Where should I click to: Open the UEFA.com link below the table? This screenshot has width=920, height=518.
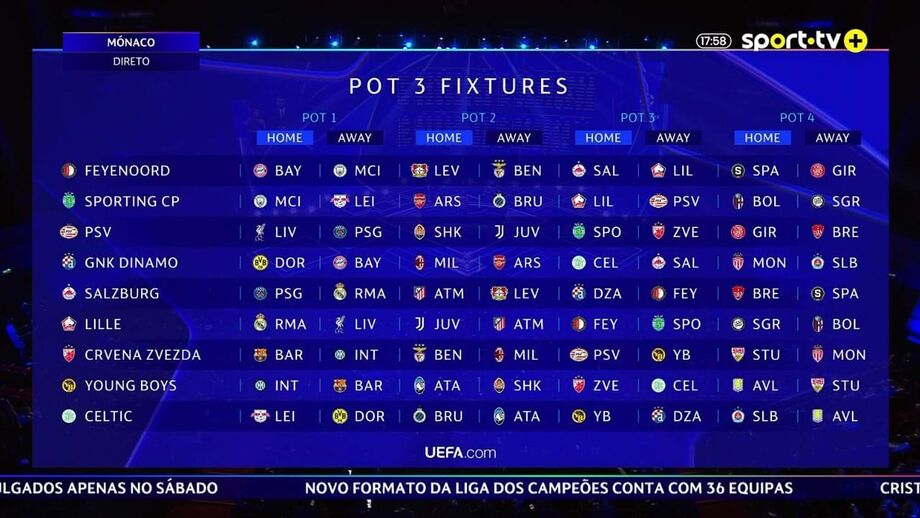click(x=460, y=452)
